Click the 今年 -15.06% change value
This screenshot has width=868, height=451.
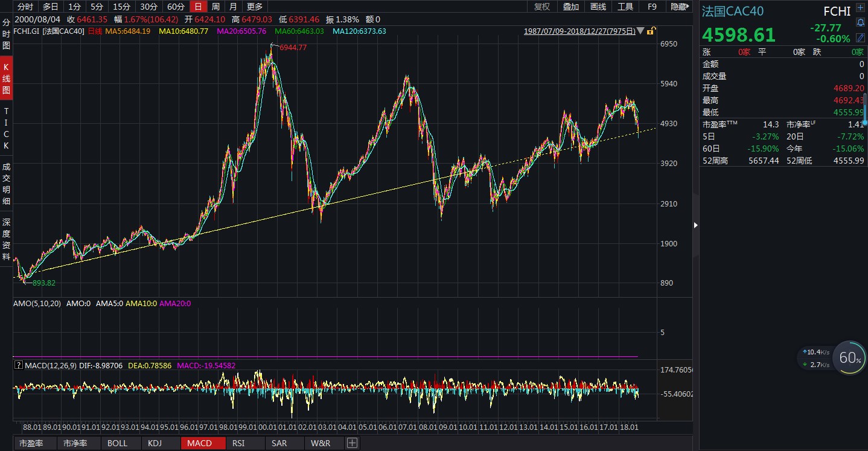847,148
